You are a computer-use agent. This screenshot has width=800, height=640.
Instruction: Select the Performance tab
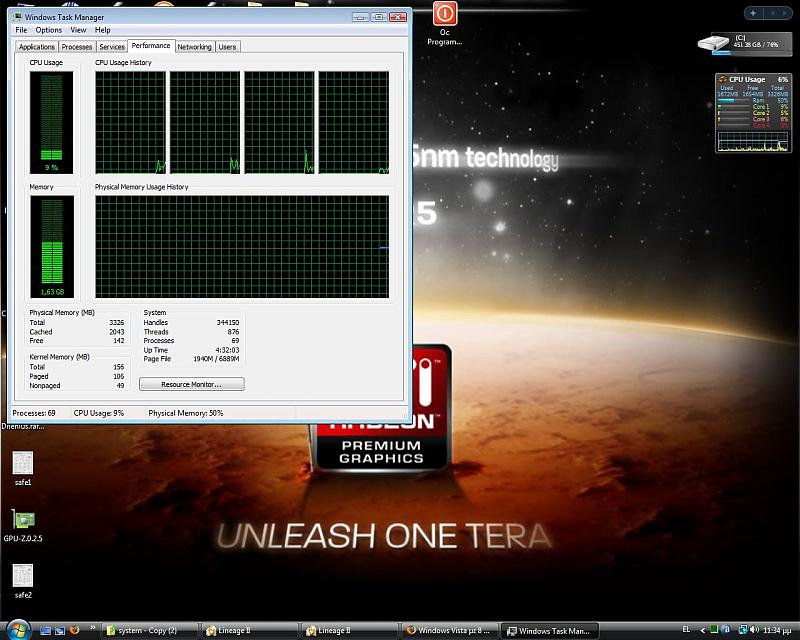[x=151, y=46]
